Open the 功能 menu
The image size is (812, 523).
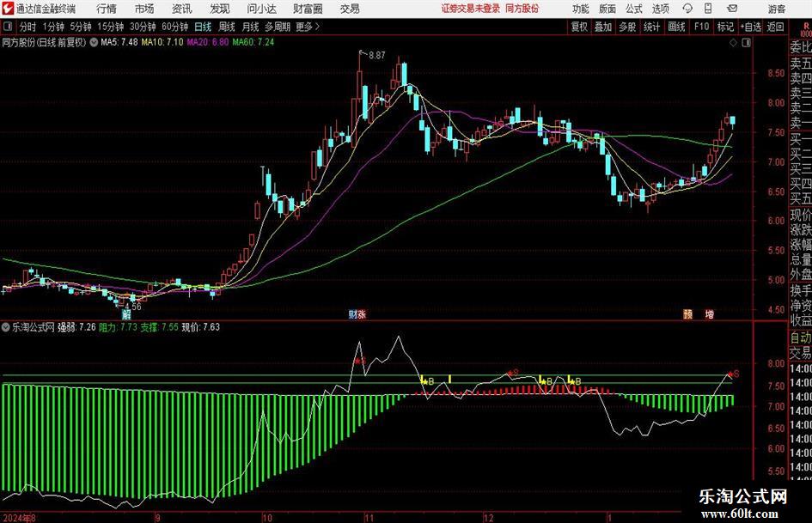click(x=581, y=9)
